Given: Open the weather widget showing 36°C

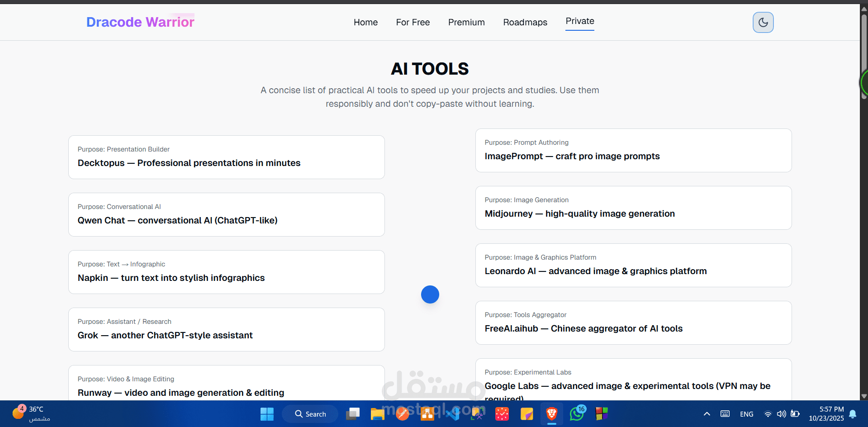Looking at the screenshot, I should pos(32,413).
